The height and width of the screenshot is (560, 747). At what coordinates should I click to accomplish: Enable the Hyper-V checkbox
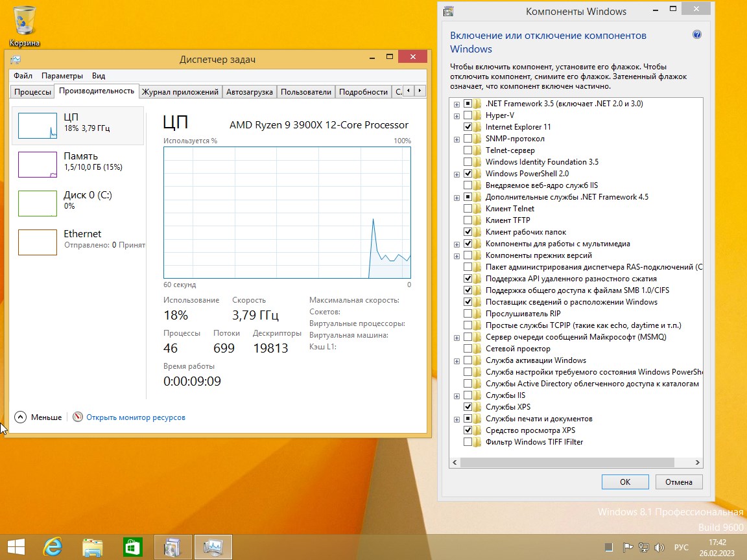468,115
